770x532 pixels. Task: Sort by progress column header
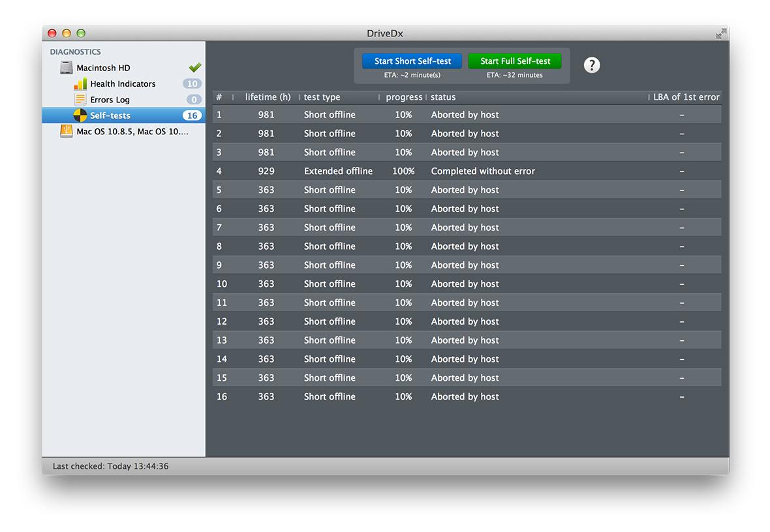point(404,97)
